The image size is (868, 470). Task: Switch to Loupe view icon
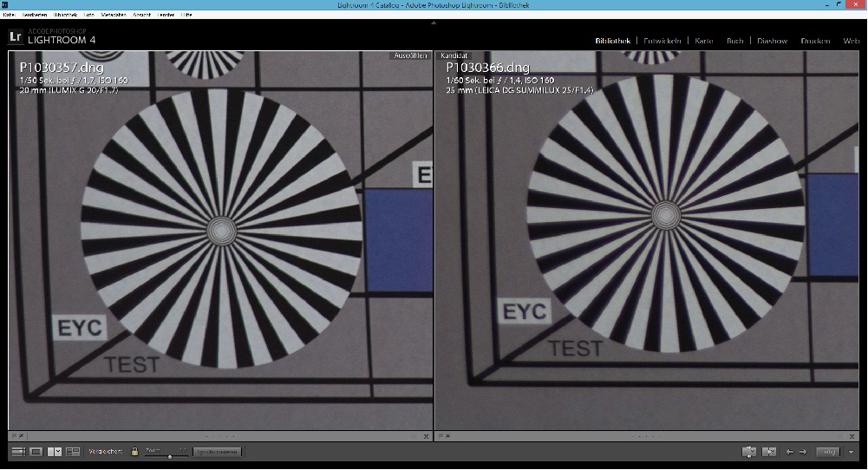coord(36,452)
